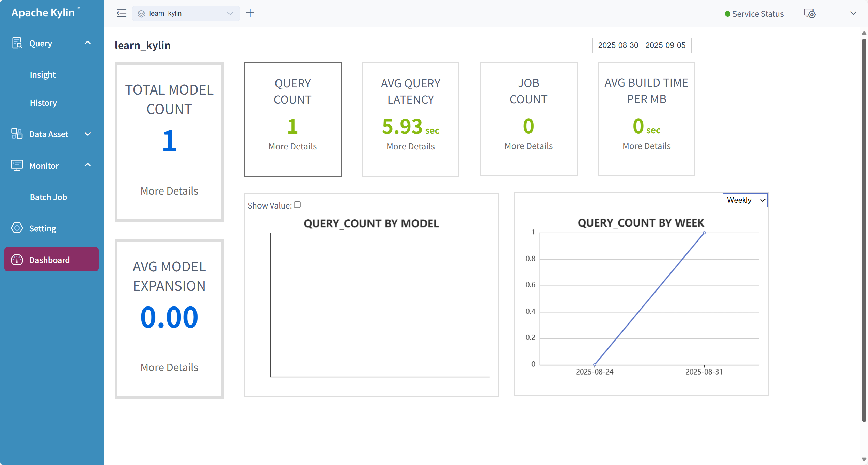The height and width of the screenshot is (465, 868).
Task: Click the page vertical scrollbar thumb
Action: (864, 231)
